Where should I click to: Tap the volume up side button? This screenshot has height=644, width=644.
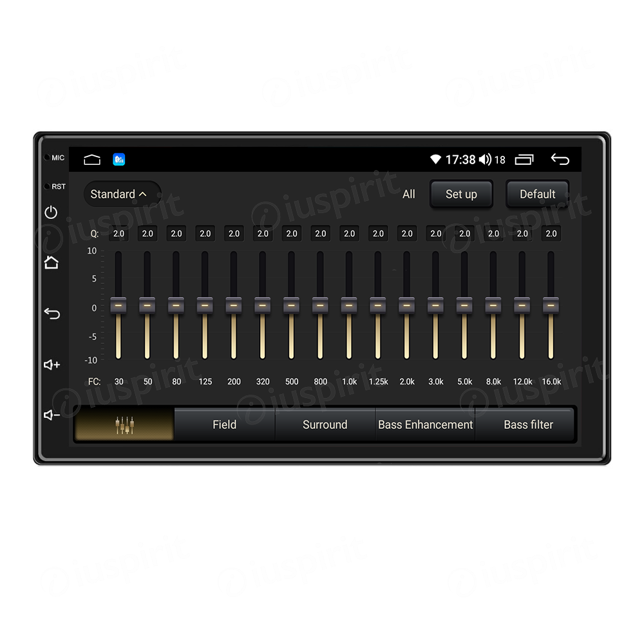(52, 365)
